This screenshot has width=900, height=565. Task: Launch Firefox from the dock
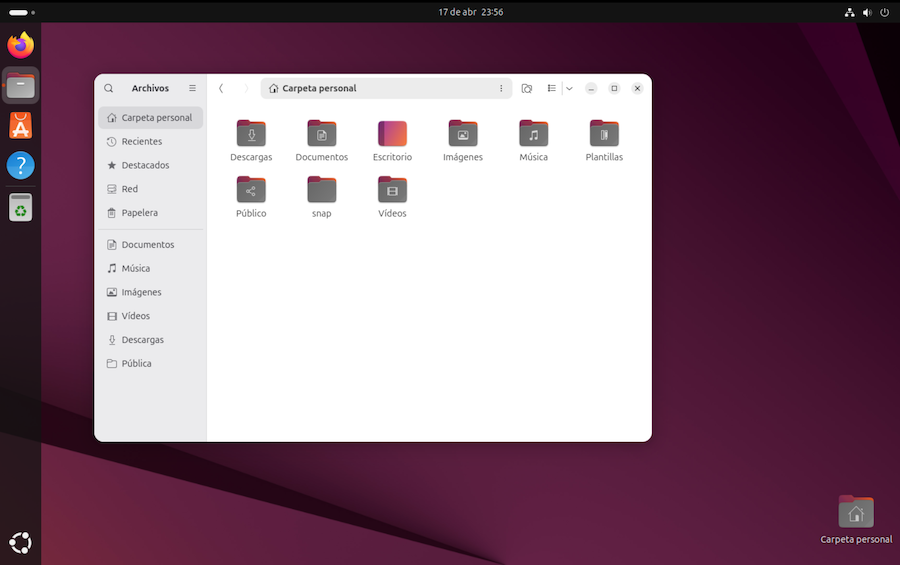(x=20, y=45)
